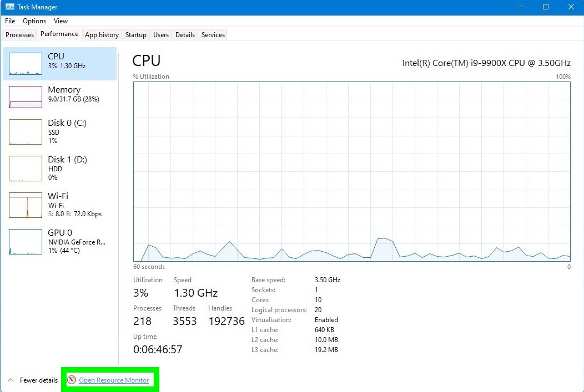Switch to the Users tab
The image size is (584, 392).
[x=160, y=34]
